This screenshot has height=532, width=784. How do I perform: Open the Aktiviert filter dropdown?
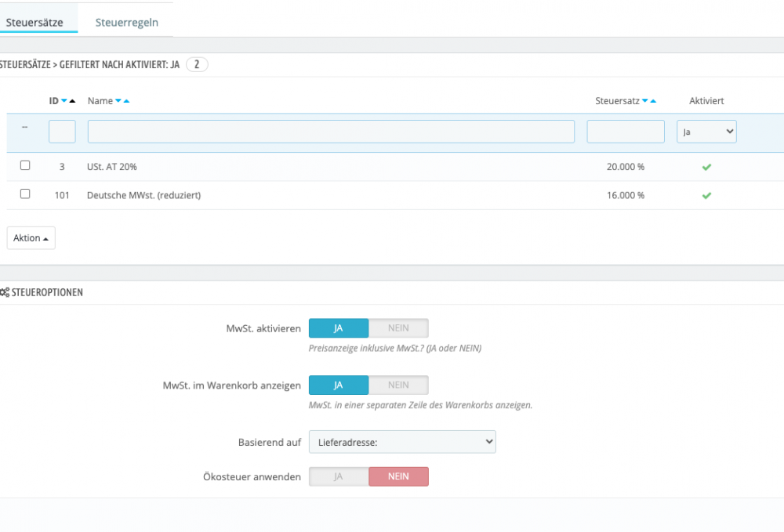[x=706, y=132]
